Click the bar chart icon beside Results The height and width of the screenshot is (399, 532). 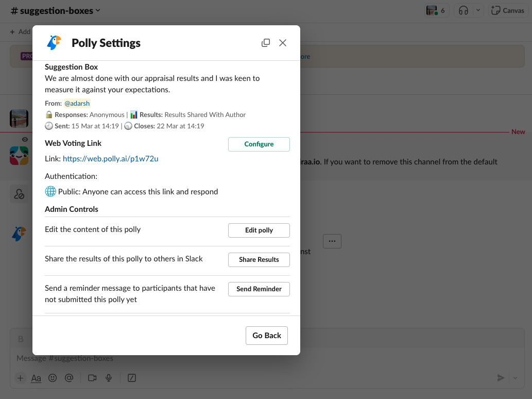tap(134, 114)
